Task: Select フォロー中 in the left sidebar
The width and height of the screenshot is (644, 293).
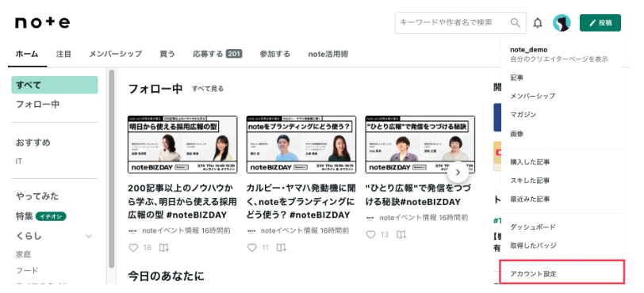Action: click(37, 105)
